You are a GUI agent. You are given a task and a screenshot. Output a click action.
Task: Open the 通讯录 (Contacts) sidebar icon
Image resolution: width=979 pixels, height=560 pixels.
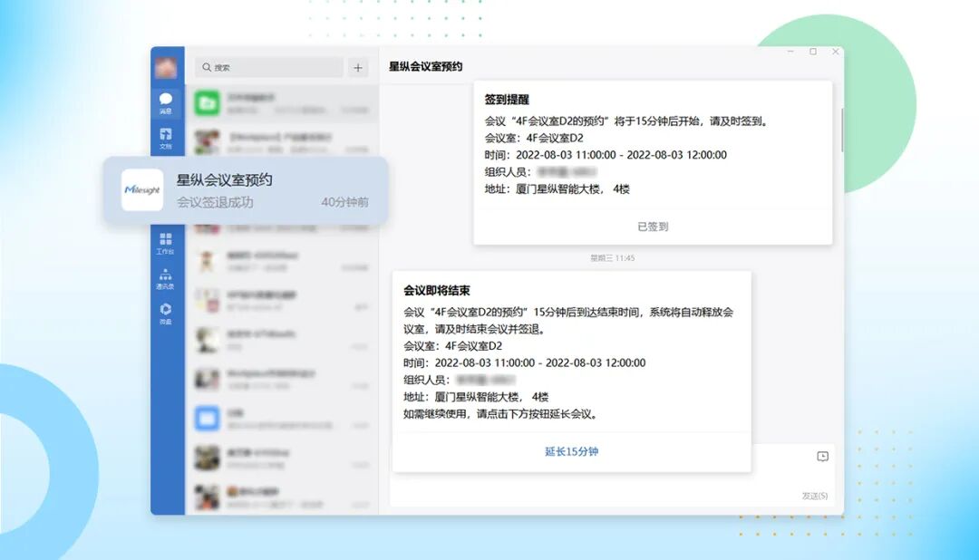166,278
